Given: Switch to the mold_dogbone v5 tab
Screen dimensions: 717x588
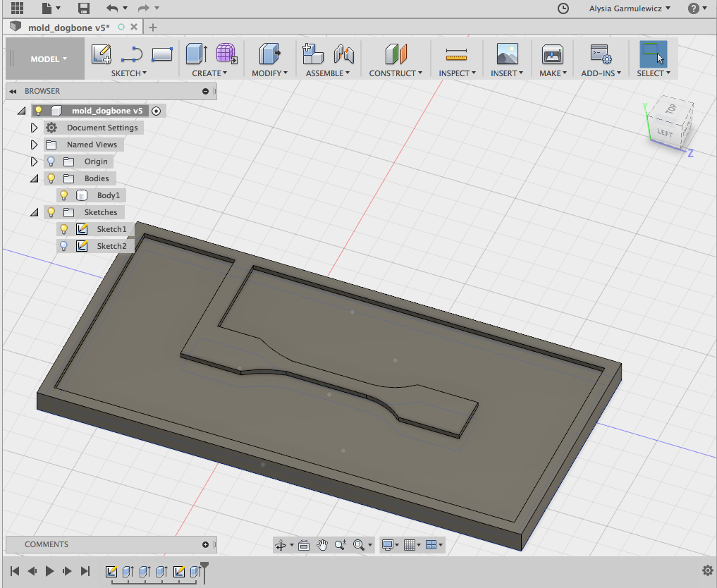Looking at the screenshot, I should point(68,27).
